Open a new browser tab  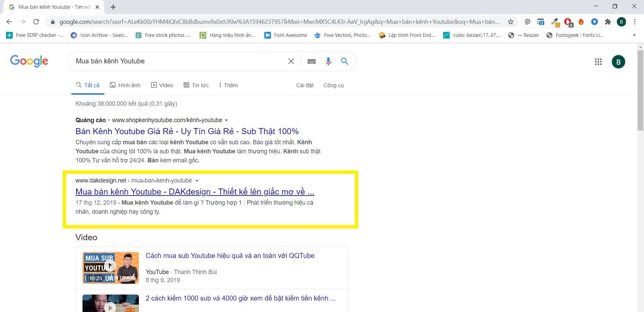pyautogui.click(x=113, y=7)
